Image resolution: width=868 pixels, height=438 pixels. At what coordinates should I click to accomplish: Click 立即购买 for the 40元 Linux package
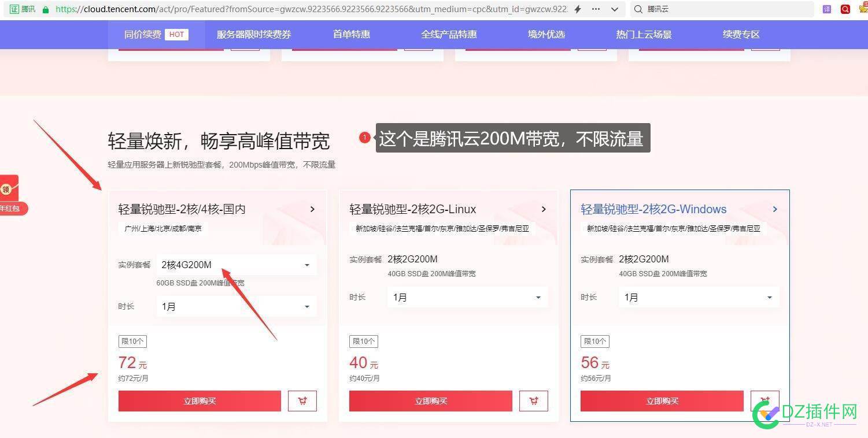pos(431,401)
